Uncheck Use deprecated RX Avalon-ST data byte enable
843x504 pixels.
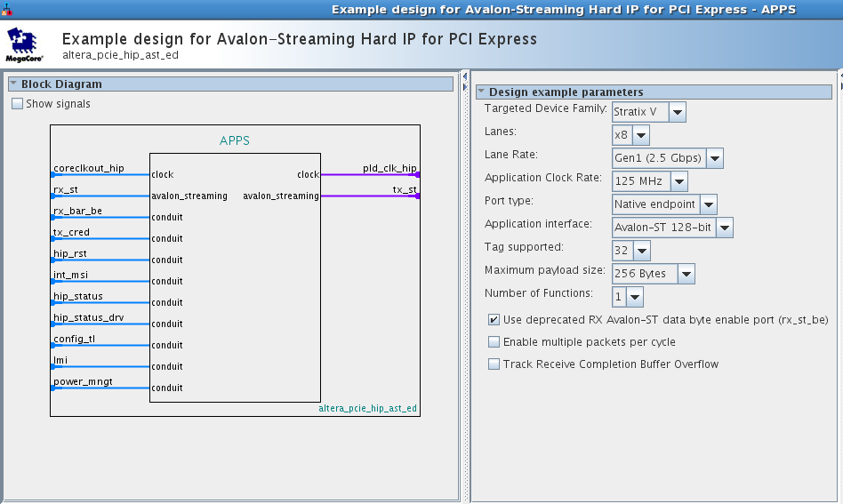pyautogui.click(x=494, y=320)
